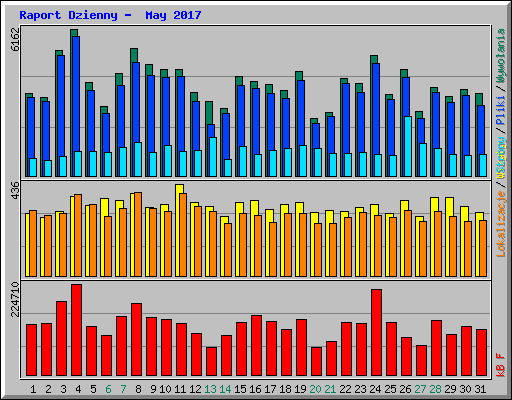
Task: Click the 'Raport Dzienny - May 2017' title
Action: point(110,15)
